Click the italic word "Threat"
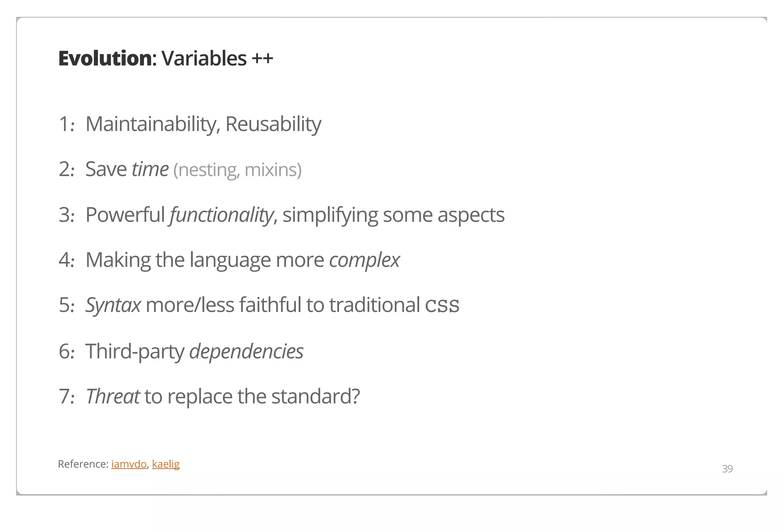Viewport: 784px width, 532px height. (112, 396)
